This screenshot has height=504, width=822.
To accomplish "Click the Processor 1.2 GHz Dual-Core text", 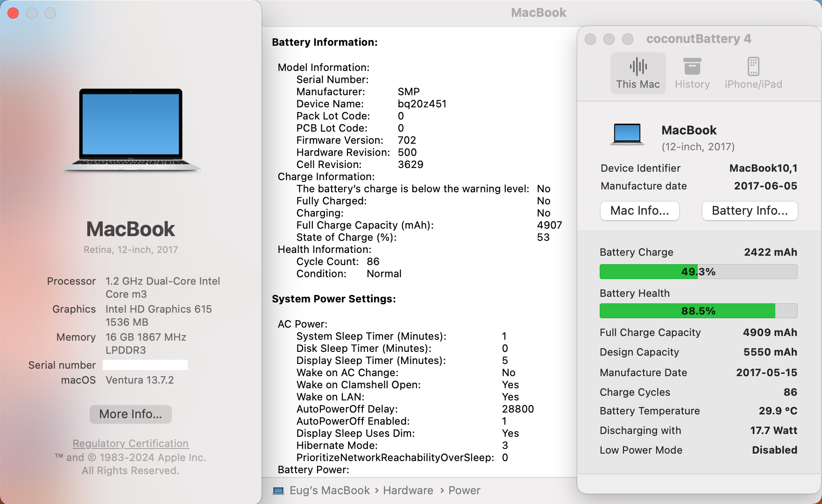I will coord(163,287).
